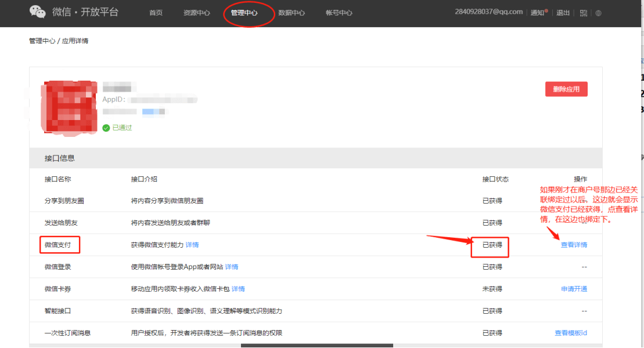Viewport: 644px width, 348px height.
Task: Click the green 已通过 check icon
Action: [x=106, y=128]
